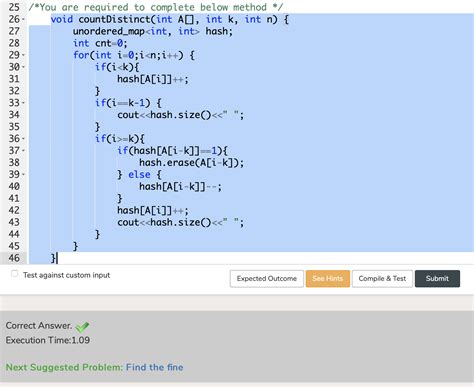Viewport: 474px width, 387px height.
Task: Click the Correct Answer result text
Action: pyautogui.click(x=39, y=326)
